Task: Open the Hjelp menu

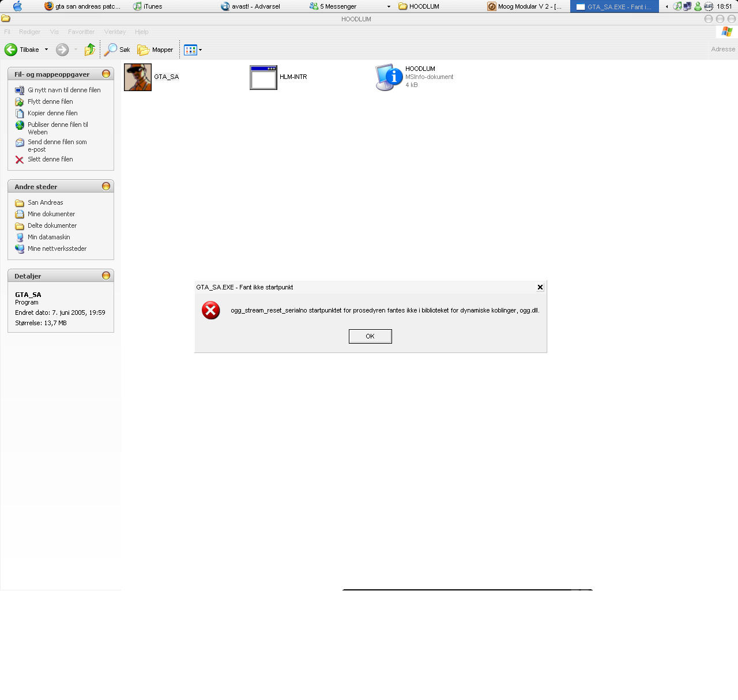Action: pos(142,32)
